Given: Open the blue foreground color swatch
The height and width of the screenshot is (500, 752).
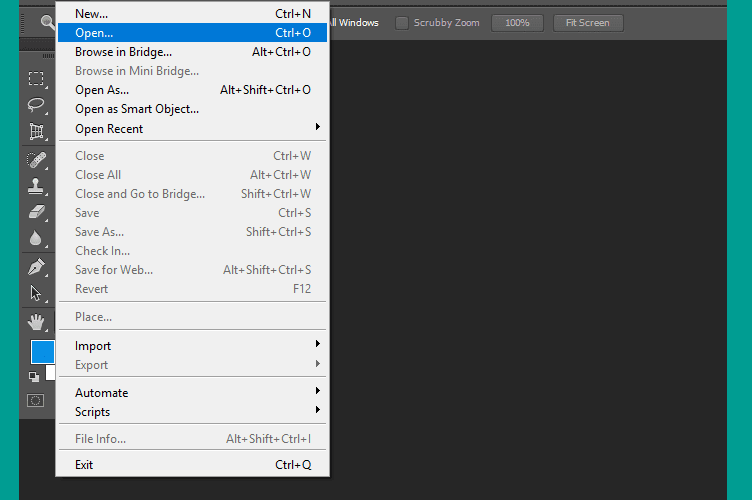Looking at the screenshot, I should pyautogui.click(x=42, y=352).
